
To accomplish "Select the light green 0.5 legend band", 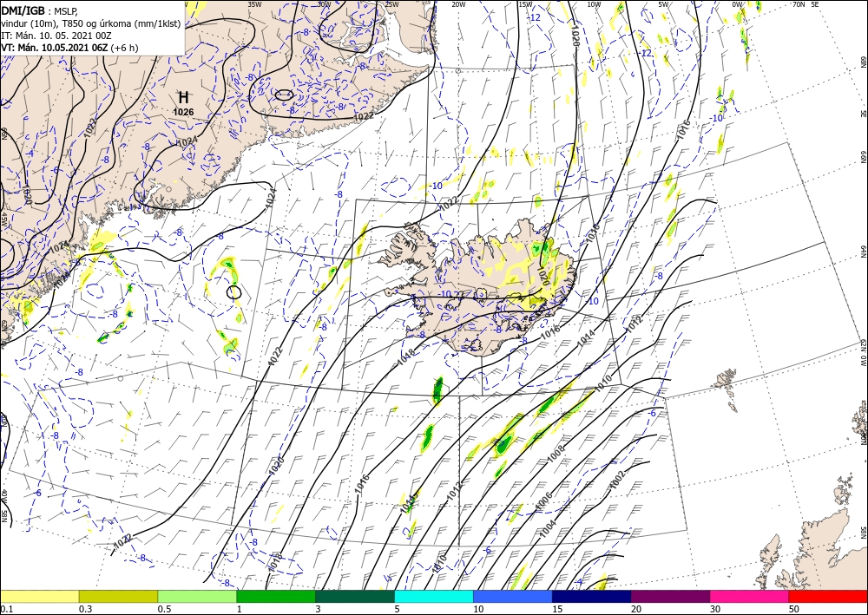I will (197, 596).
